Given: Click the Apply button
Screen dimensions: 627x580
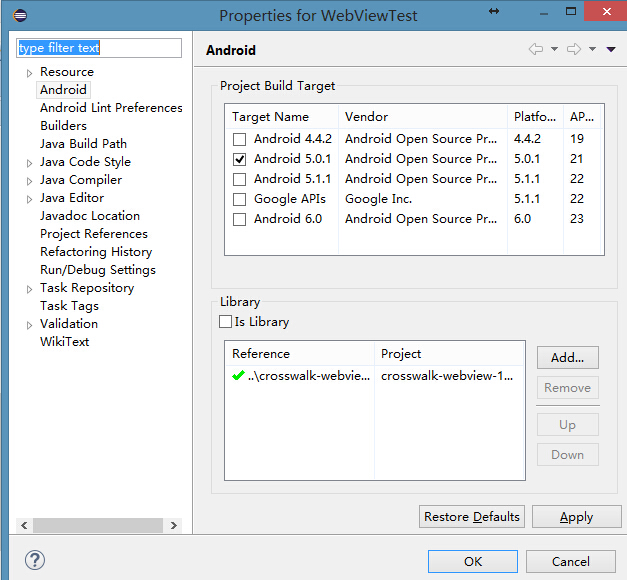Looking at the screenshot, I should tap(576, 516).
